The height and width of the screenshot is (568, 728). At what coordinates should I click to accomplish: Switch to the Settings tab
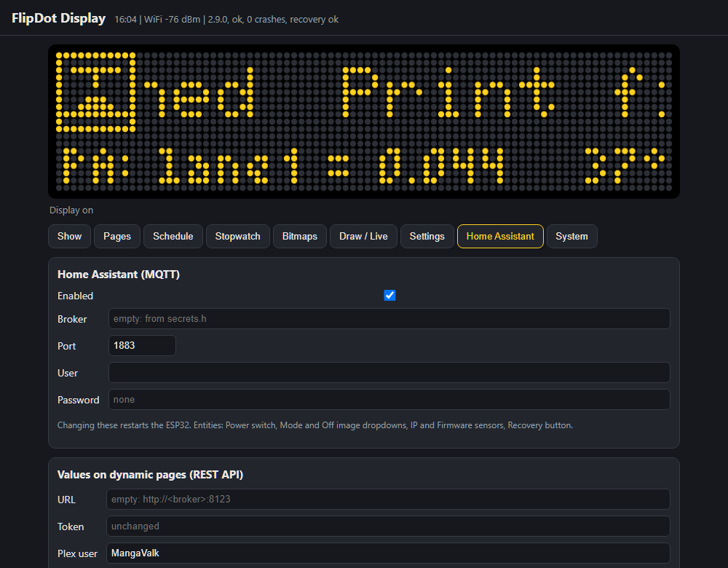point(427,237)
